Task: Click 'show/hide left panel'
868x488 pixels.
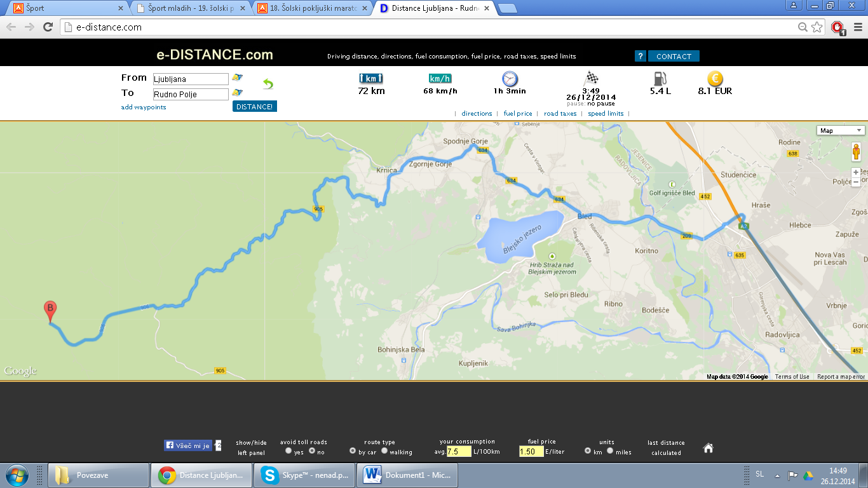Action: pos(252,447)
